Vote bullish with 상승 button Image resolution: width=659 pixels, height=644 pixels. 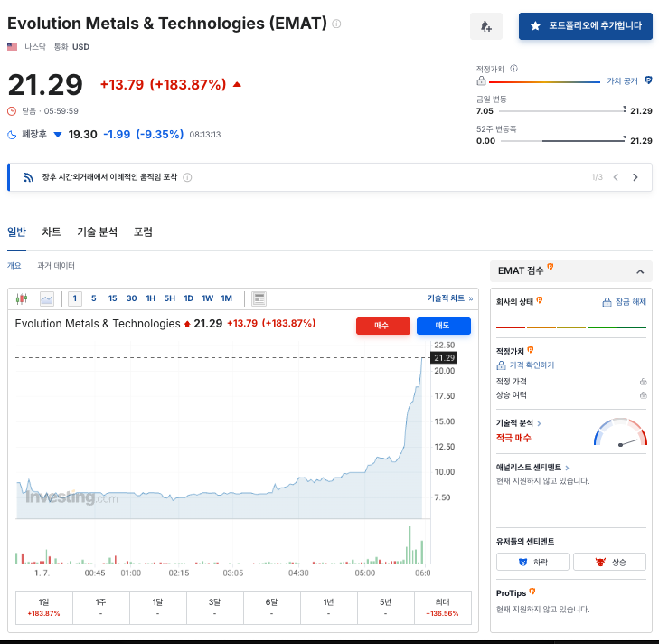(x=609, y=562)
